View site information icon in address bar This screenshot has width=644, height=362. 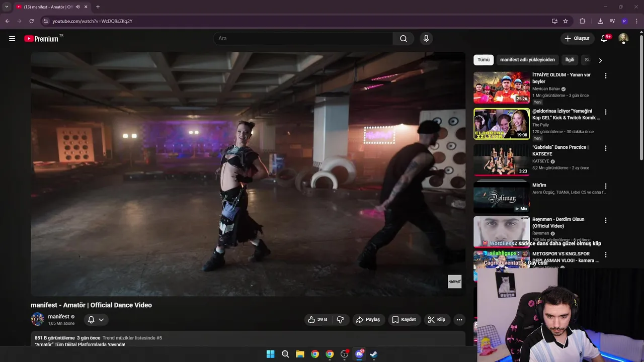point(46,21)
